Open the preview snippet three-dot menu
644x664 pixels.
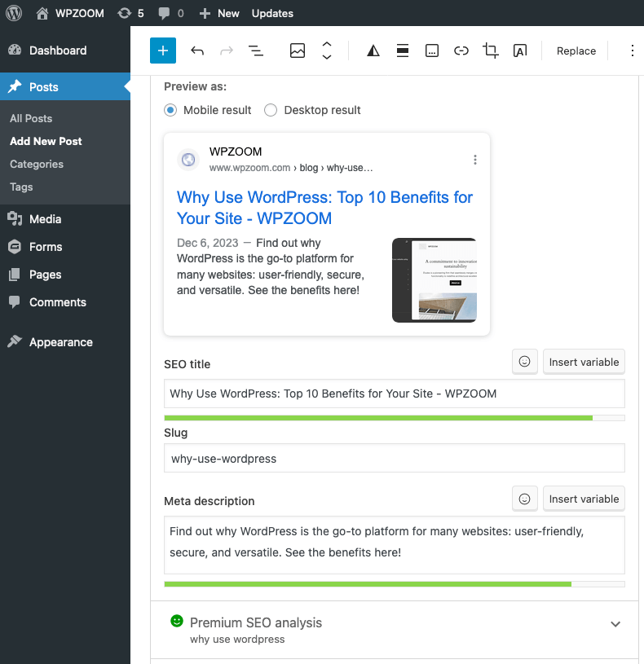(475, 160)
